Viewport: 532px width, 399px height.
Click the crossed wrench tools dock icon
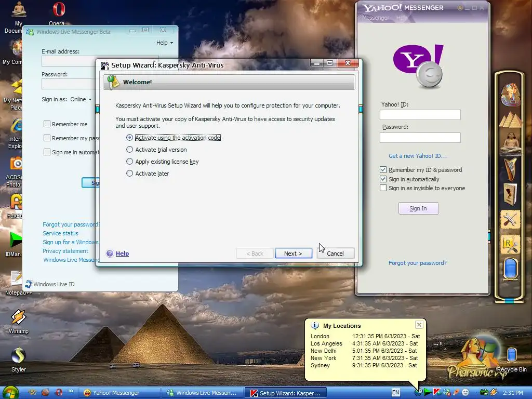pyautogui.click(x=510, y=220)
